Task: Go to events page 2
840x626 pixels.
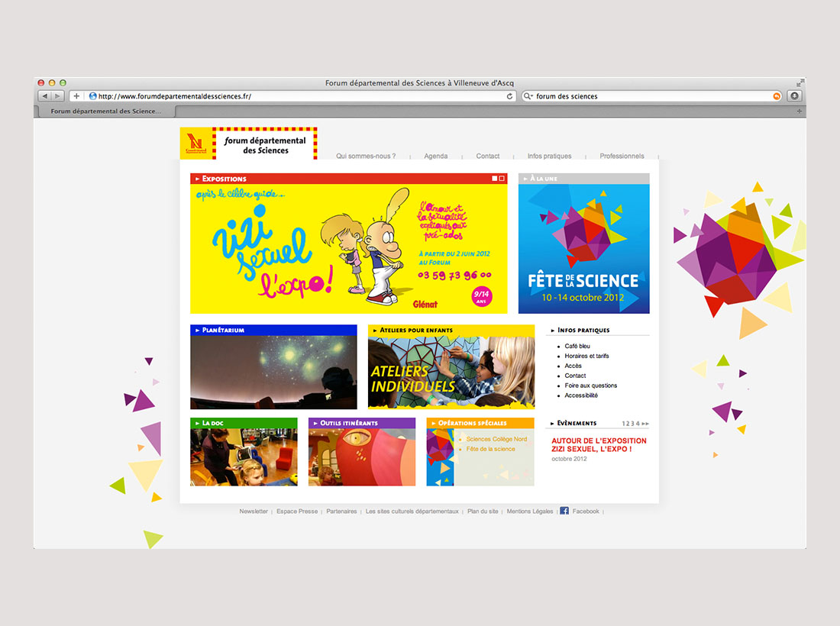Action: pyautogui.click(x=628, y=424)
